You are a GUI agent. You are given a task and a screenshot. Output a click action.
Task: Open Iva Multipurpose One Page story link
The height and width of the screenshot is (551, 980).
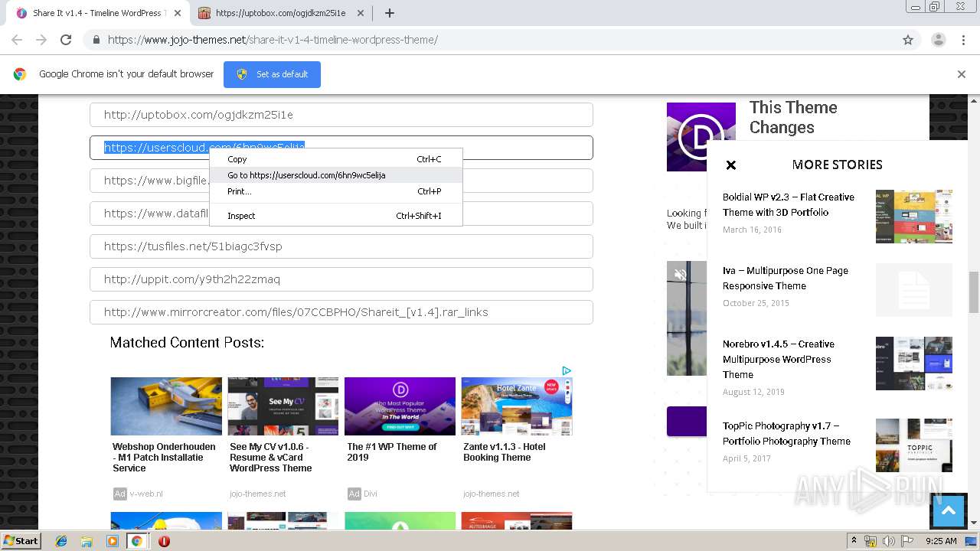click(x=786, y=278)
